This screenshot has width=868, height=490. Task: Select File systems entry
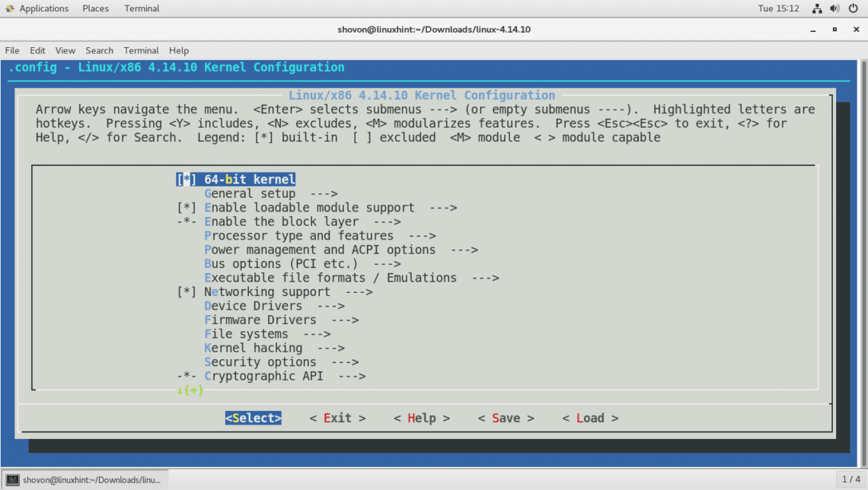246,334
